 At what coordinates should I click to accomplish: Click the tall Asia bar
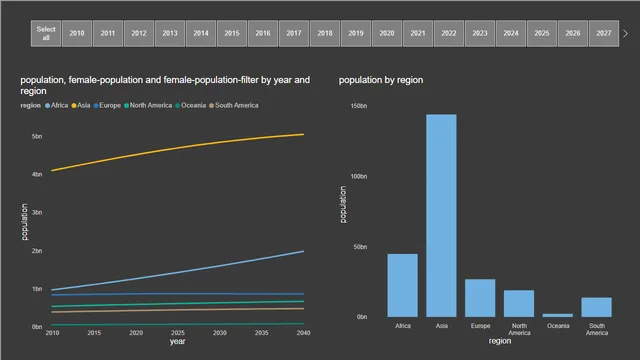pos(441,216)
